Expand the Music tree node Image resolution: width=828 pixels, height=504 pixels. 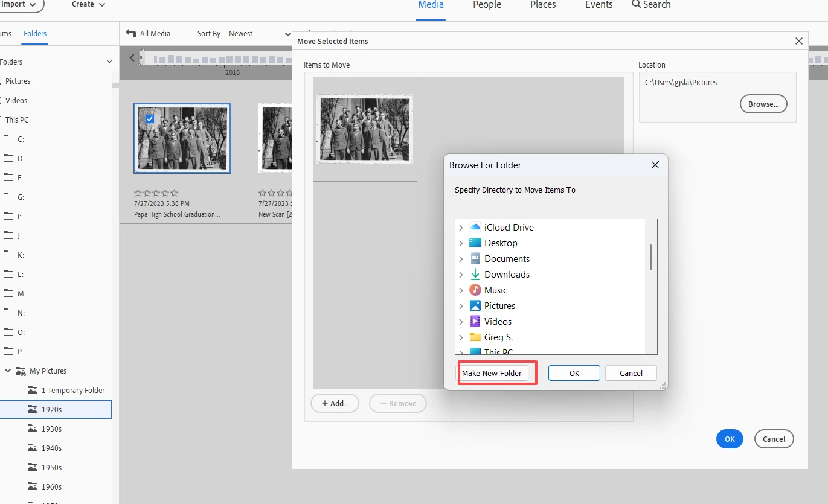[x=461, y=290]
